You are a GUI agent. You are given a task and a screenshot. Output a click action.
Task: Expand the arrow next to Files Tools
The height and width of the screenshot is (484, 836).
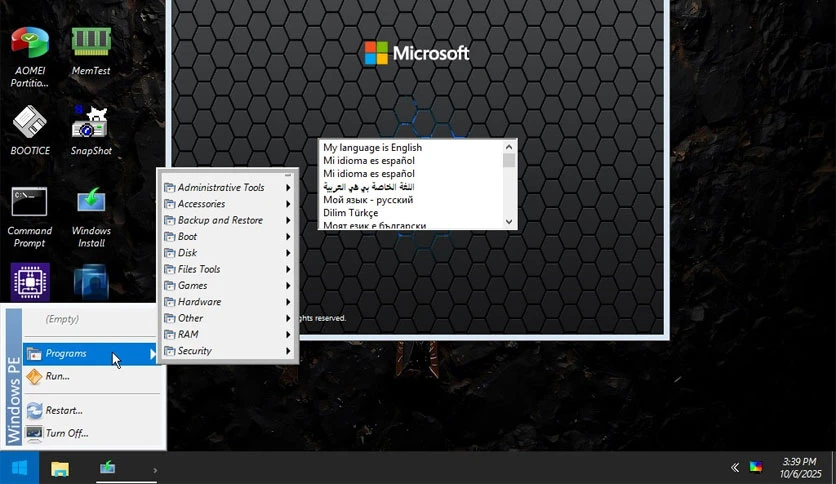point(288,269)
